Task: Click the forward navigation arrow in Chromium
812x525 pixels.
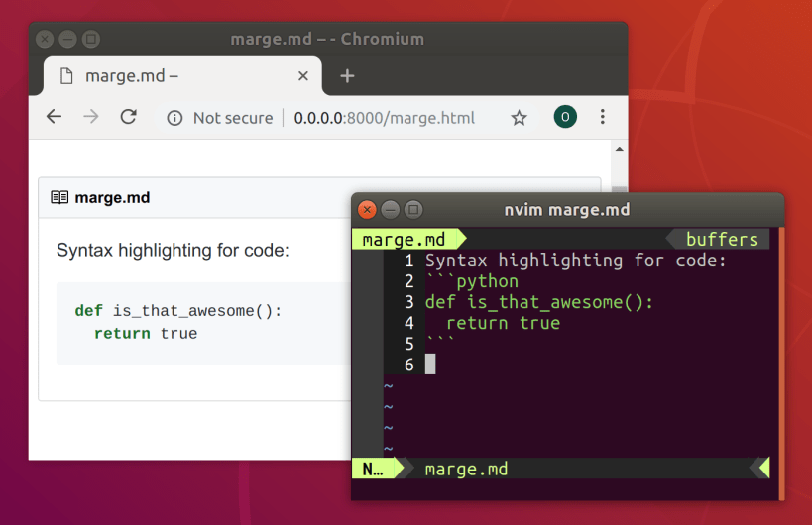Action: tap(90, 117)
